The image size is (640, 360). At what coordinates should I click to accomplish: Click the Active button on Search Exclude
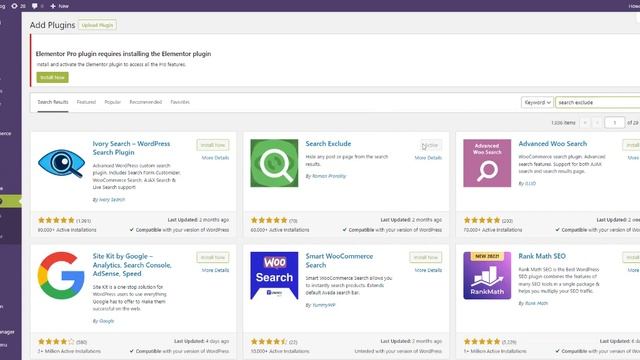tap(430, 145)
